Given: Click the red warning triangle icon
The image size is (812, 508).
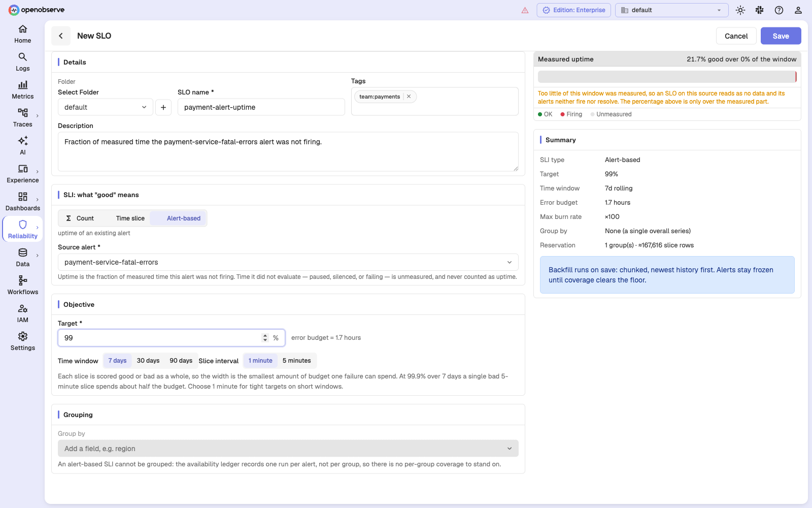Looking at the screenshot, I should [x=525, y=10].
